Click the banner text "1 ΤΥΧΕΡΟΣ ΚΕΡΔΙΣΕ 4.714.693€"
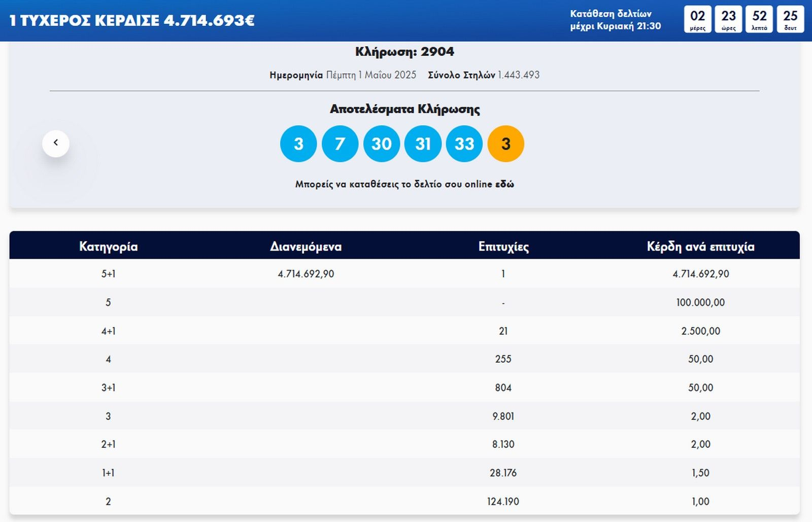The width and height of the screenshot is (812, 522). click(132, 20)
